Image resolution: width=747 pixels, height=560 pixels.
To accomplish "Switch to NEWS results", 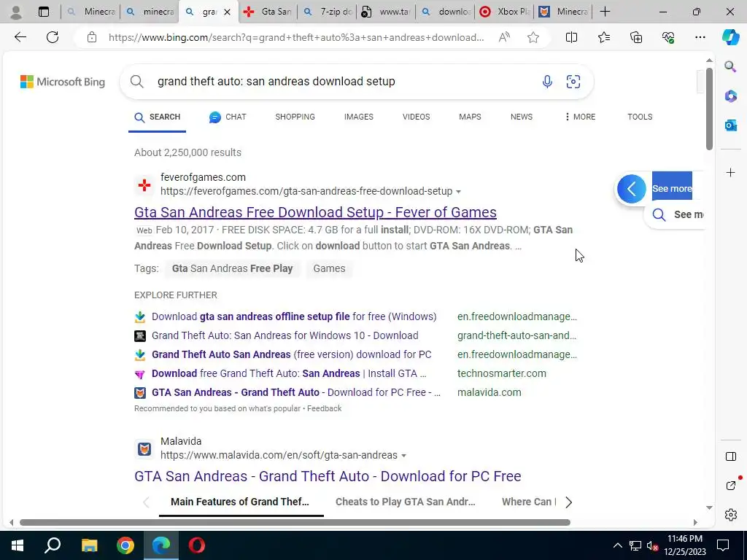I will coord(521,117).
